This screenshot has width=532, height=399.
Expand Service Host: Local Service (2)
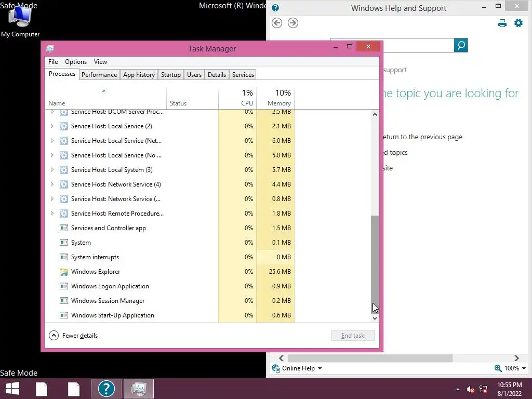52,126
